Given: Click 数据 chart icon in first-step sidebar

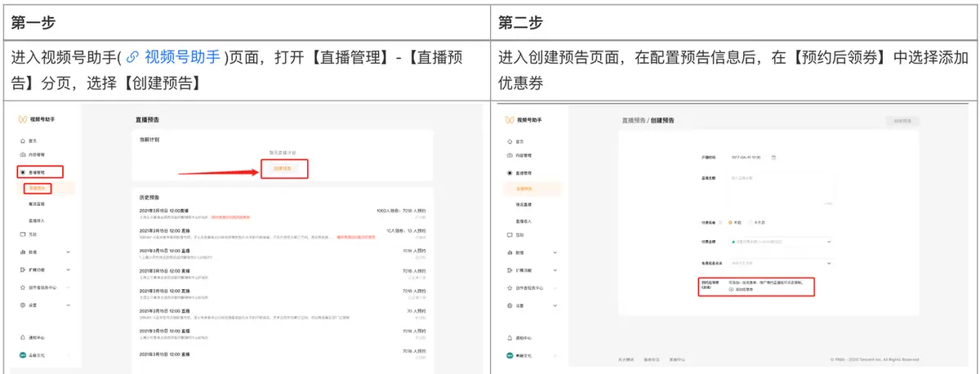Looking at the screenshot, I should coord(22,252).
